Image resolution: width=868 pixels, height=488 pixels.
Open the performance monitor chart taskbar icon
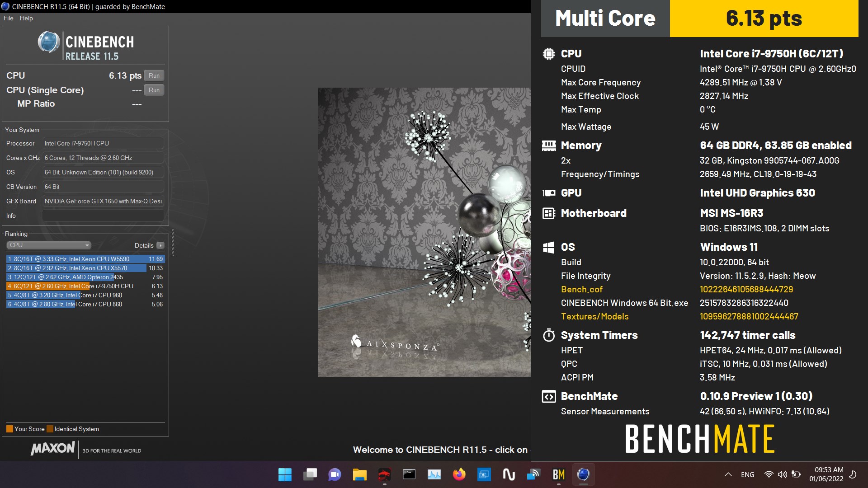[434, 474]
